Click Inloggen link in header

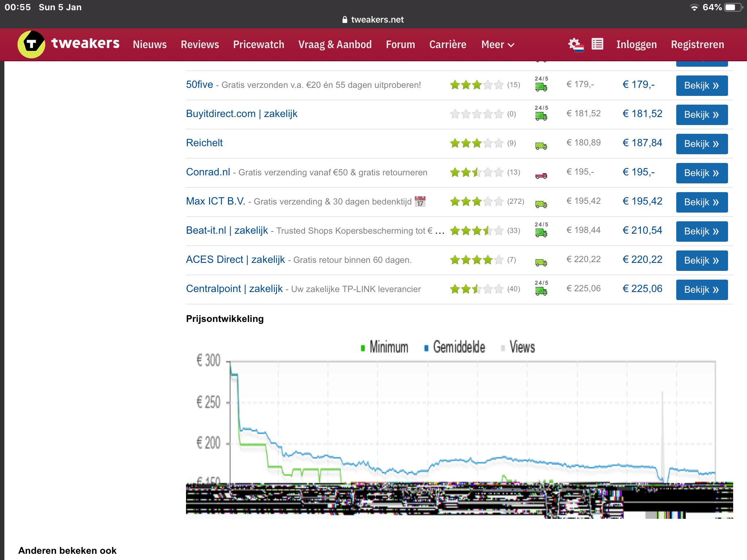[636, 44]
